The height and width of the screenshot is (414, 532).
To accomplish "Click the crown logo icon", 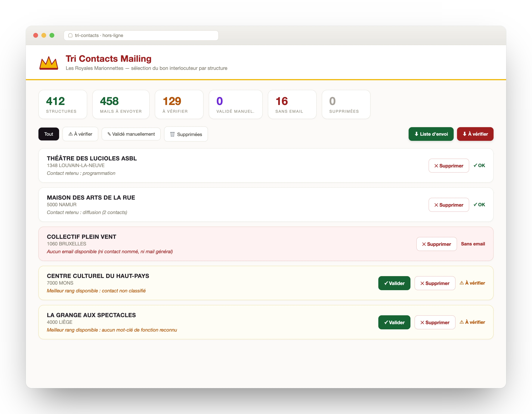I will click(x=49, y=63).
